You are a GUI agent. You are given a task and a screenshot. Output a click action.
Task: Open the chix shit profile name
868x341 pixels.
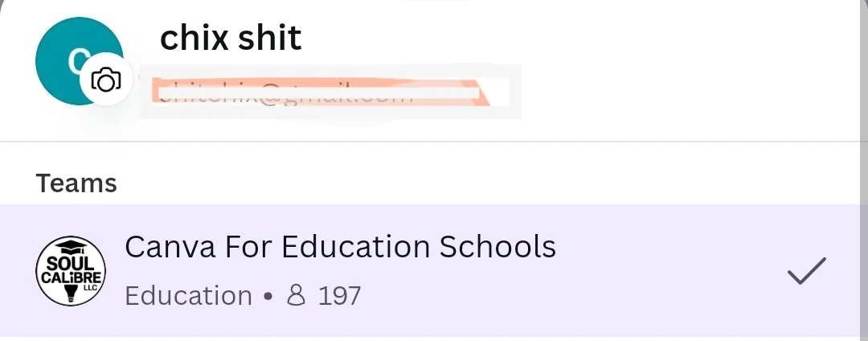231,38
